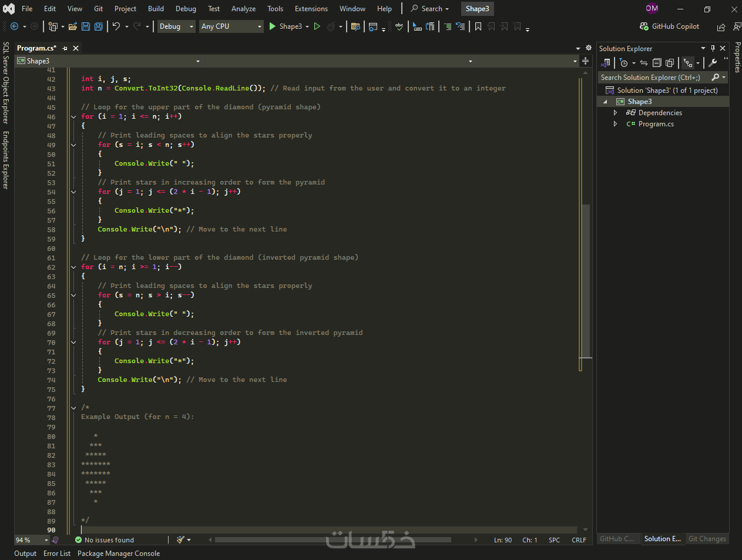Viewport: 742px width, 560px height.
Task: Open the Error List tab
Action: [57, 554]
